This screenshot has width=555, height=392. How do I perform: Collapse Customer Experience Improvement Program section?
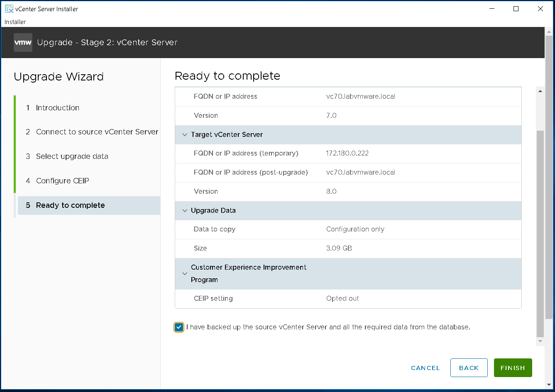(185, 274)
